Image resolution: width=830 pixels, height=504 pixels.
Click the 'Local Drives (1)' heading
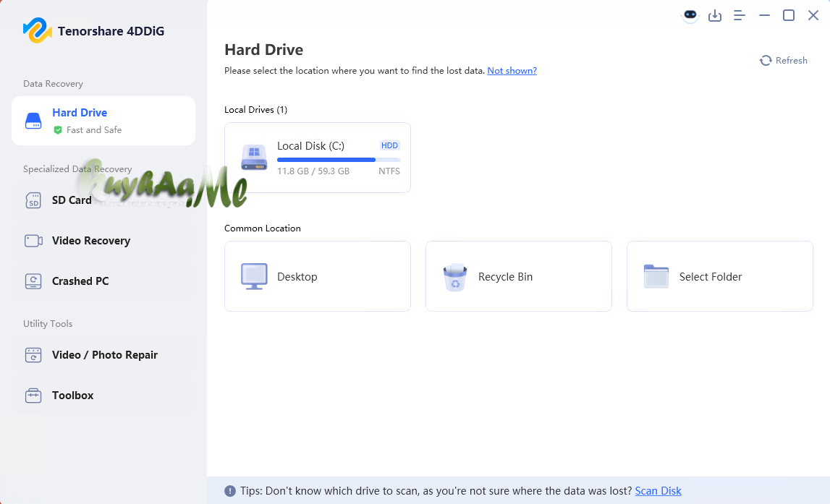coord(255,110)
